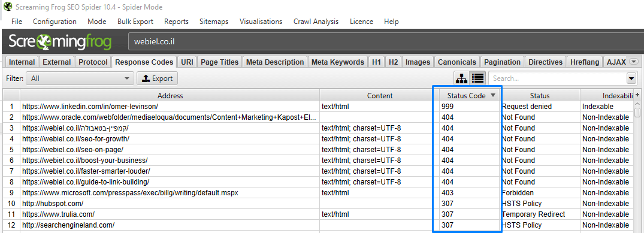Switch to tree view icon

coord(461,78)
